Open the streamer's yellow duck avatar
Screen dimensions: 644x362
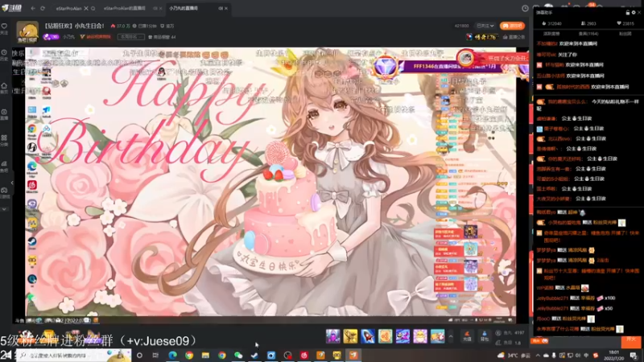[x=27, y=32]
